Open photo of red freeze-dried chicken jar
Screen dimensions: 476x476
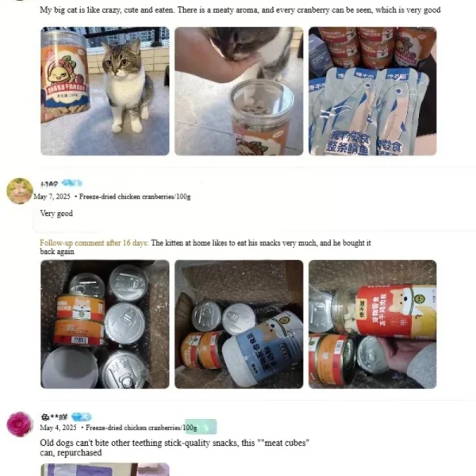pos(373,324)
